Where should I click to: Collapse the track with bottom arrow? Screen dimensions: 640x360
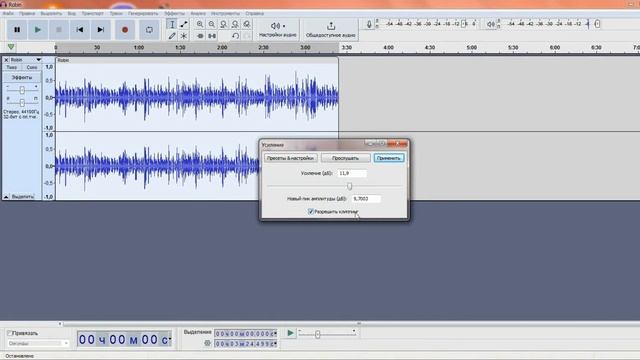click(6, 197)
